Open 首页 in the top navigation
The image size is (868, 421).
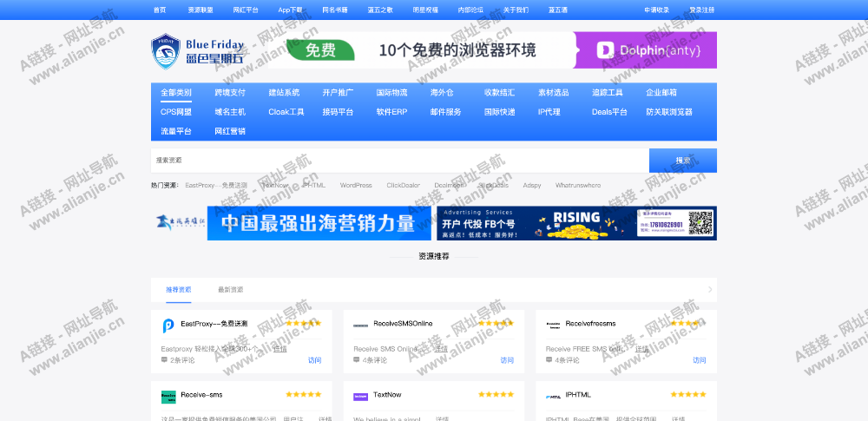pyautogui.click(x=160, y=10)
